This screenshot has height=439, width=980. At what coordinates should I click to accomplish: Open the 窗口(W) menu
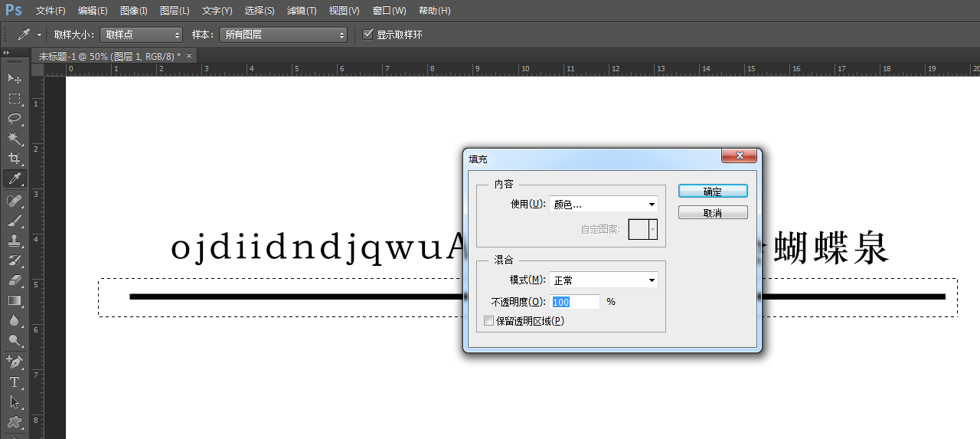[x=389, y=11]
